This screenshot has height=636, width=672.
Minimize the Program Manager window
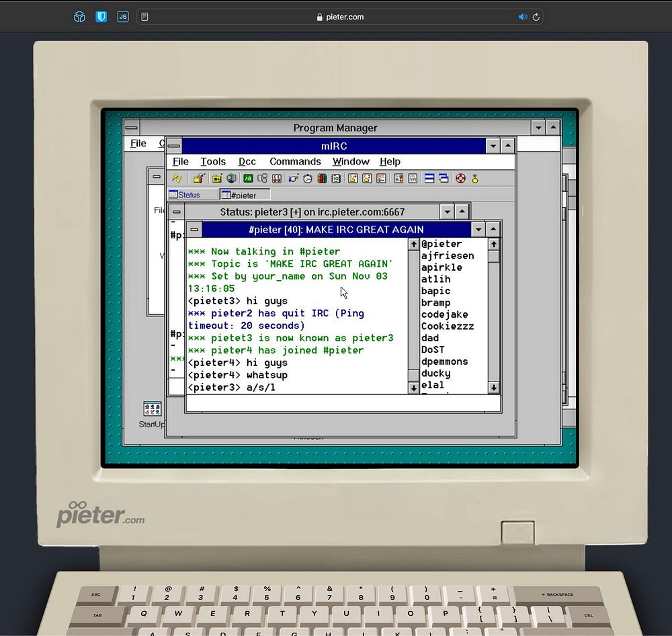click(x=538, y=128)
